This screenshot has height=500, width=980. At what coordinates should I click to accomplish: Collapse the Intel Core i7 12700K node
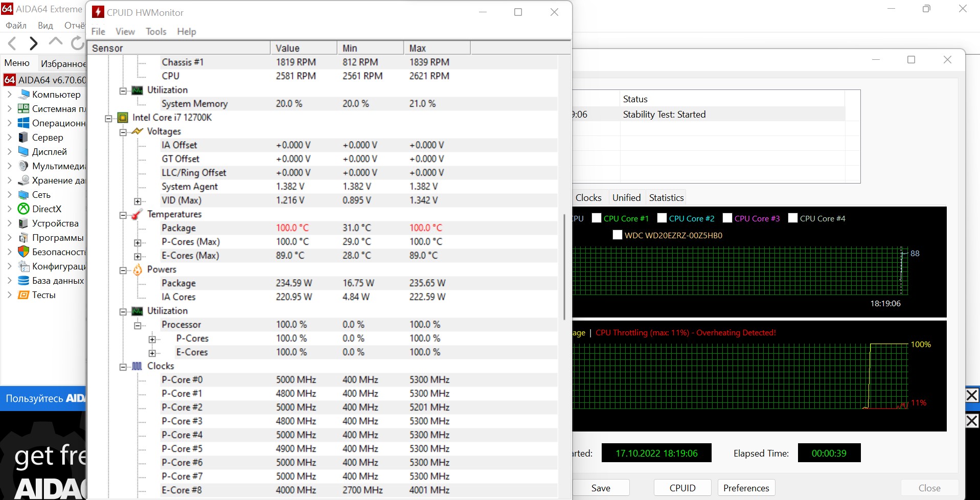(108, 118)
